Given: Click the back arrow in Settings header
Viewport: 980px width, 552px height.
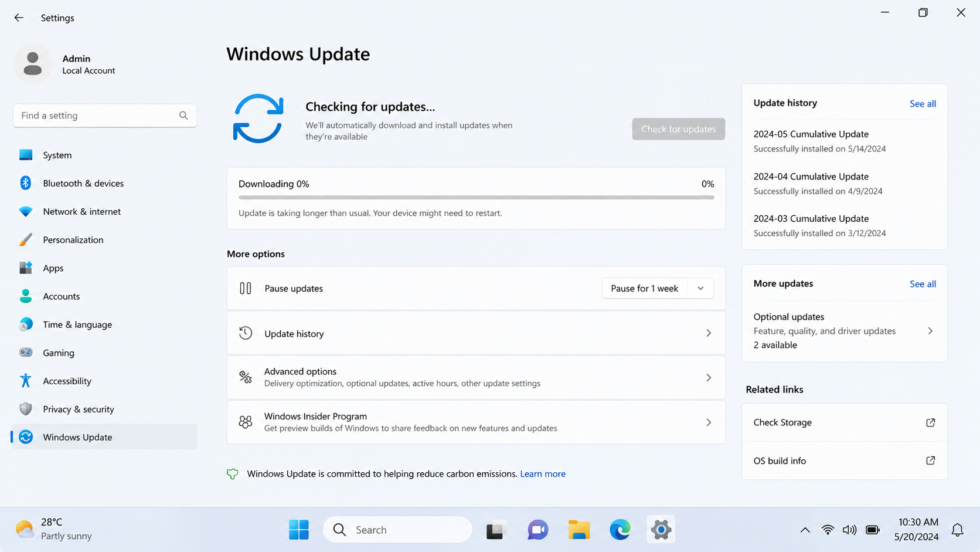Looking at the screenshot, I should [19, 18].
